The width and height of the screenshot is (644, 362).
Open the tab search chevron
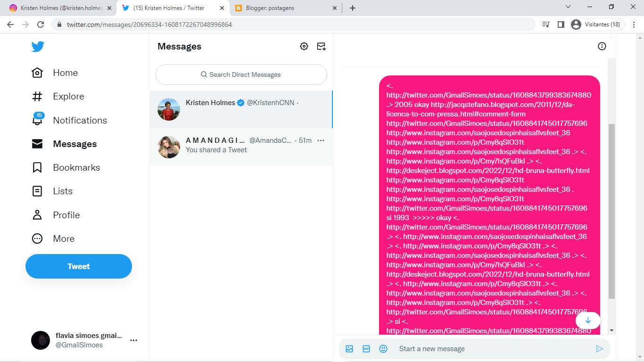click(568, 7)
